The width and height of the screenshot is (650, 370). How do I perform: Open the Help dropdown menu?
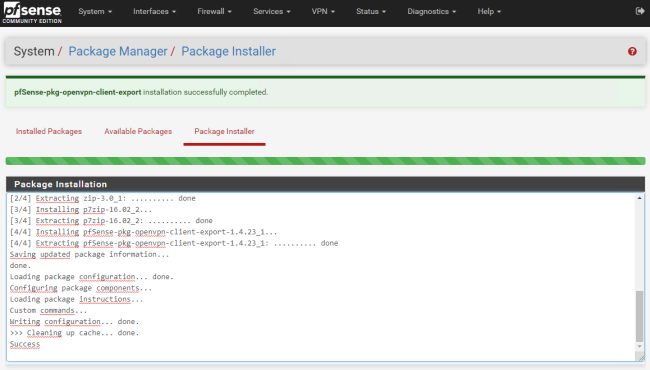click(489, 12)
